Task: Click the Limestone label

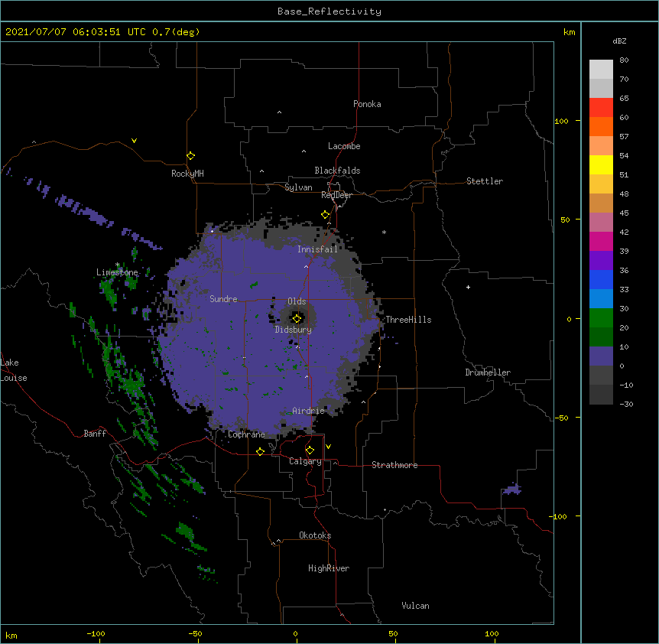Action: (x=117, y=272)
